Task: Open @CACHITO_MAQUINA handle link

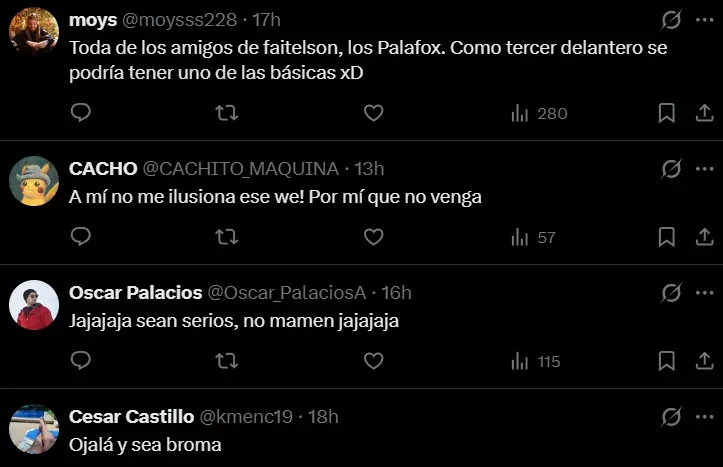Action: click(x=240, y=169)
